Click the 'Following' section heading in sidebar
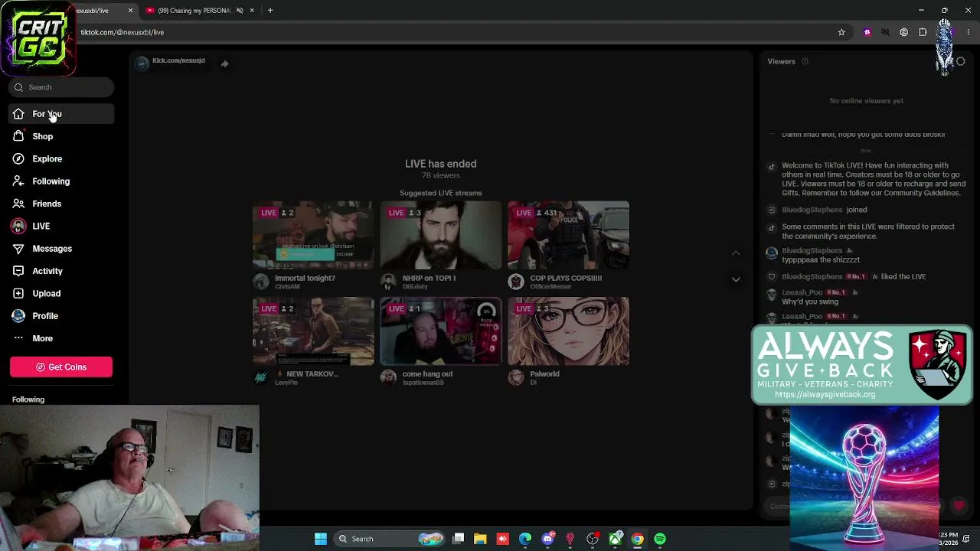The height and width of the screenshot is (551, 980). 28,399
